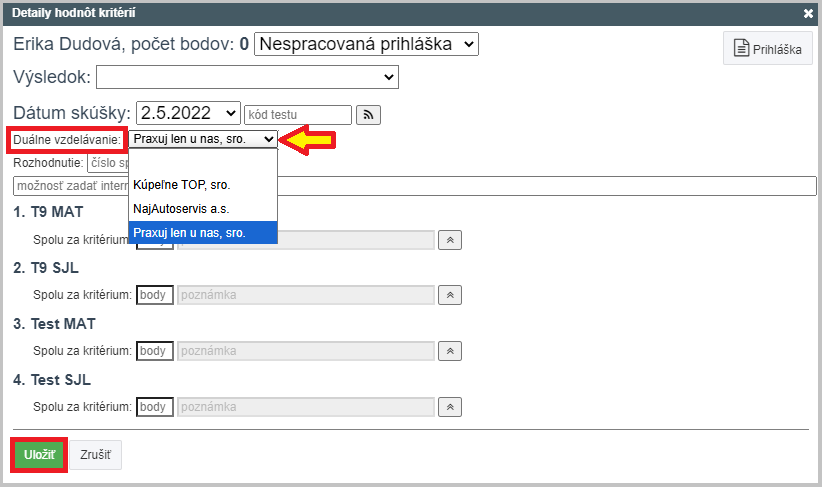
Task: Toggle the Duálne vzdelávanie combo box
Action: (203, 139)
